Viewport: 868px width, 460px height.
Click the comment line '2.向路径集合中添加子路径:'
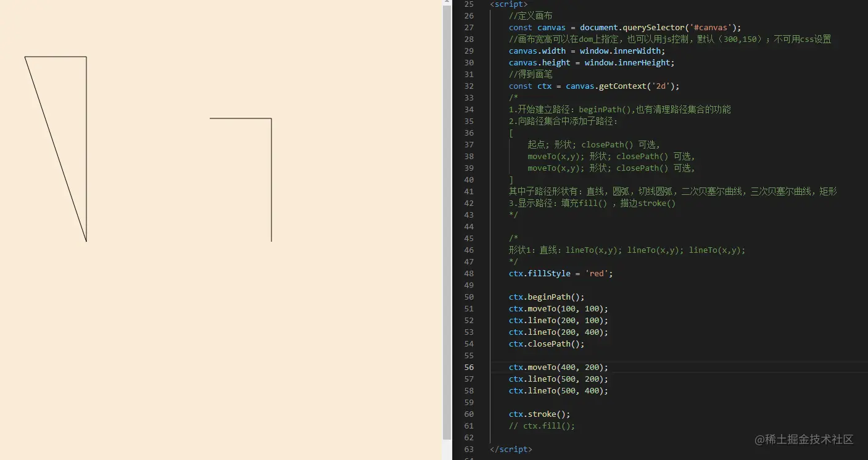[x=563, y=121]
